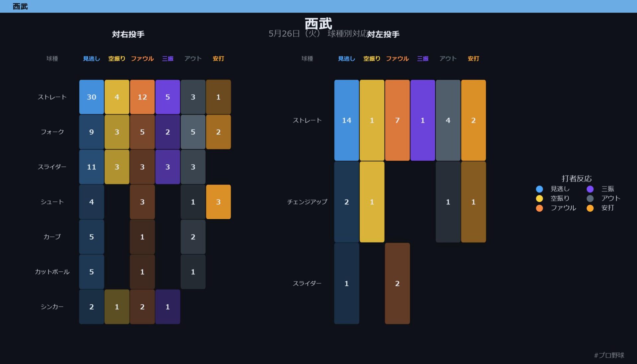
Task: Click the 空振り legend yellow dot
Action: click(539, 198)
